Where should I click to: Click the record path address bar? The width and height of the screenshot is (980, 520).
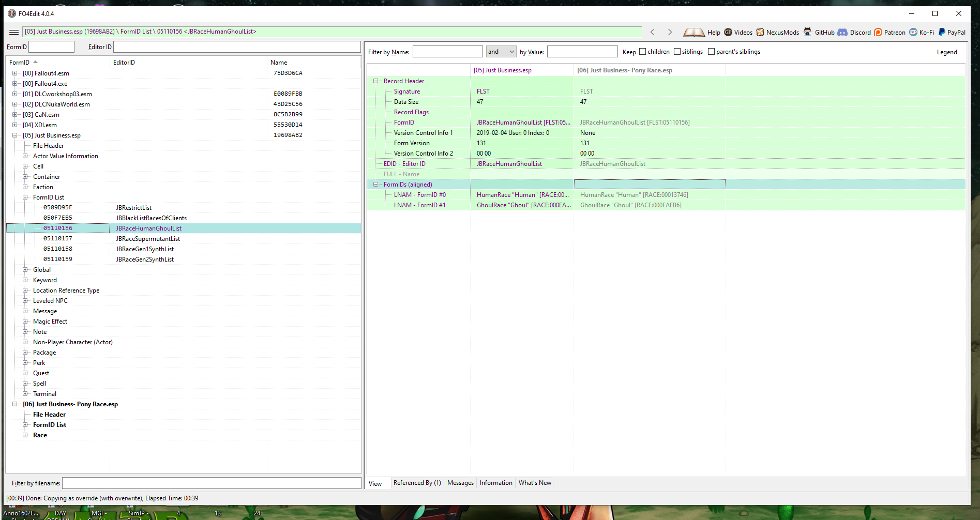332,32
